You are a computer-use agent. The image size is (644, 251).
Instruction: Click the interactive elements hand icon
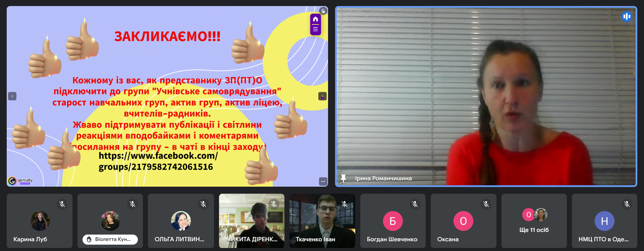(323, 11)
